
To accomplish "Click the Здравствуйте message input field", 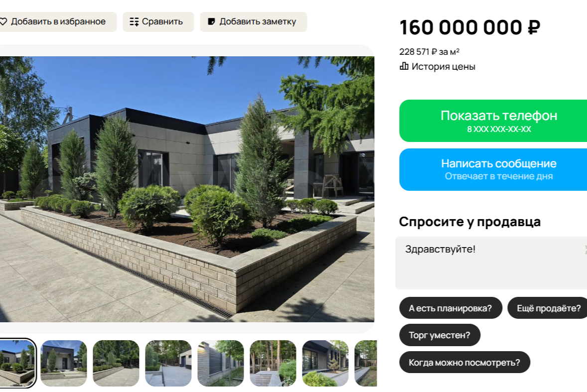I will 491,263.
